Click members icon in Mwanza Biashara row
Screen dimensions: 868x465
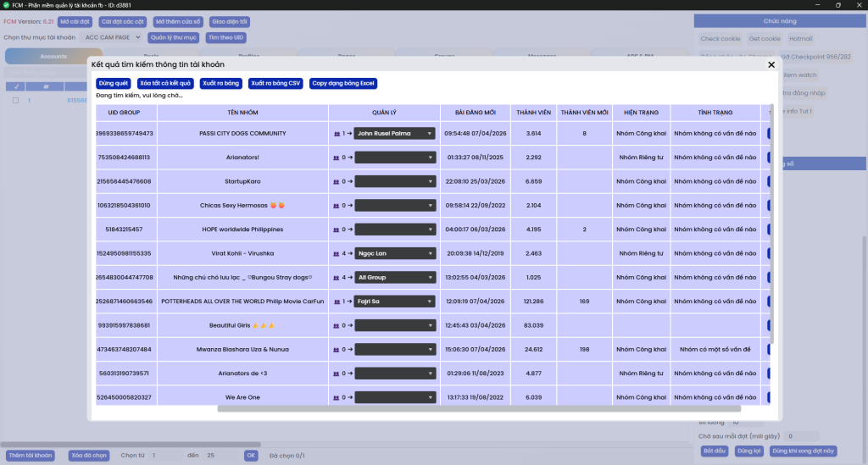tap(337, 349)
